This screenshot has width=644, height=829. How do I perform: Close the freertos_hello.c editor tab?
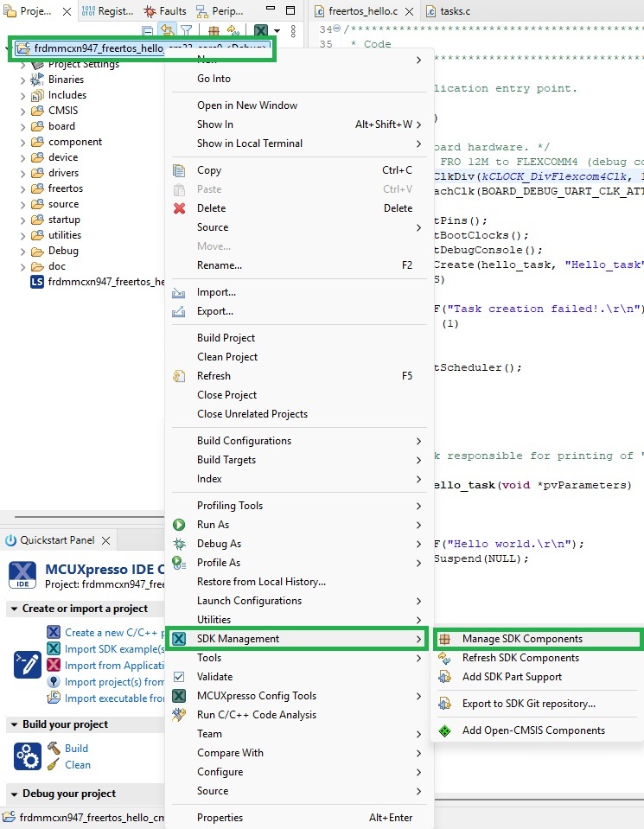(x=409, y=11)
